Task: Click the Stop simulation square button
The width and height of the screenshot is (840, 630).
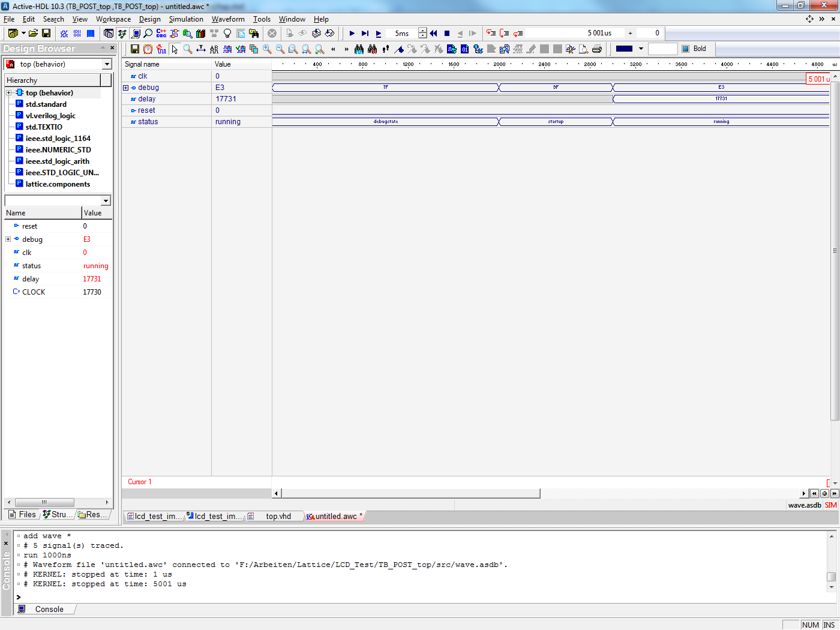Action: click(x=447, y=34)
